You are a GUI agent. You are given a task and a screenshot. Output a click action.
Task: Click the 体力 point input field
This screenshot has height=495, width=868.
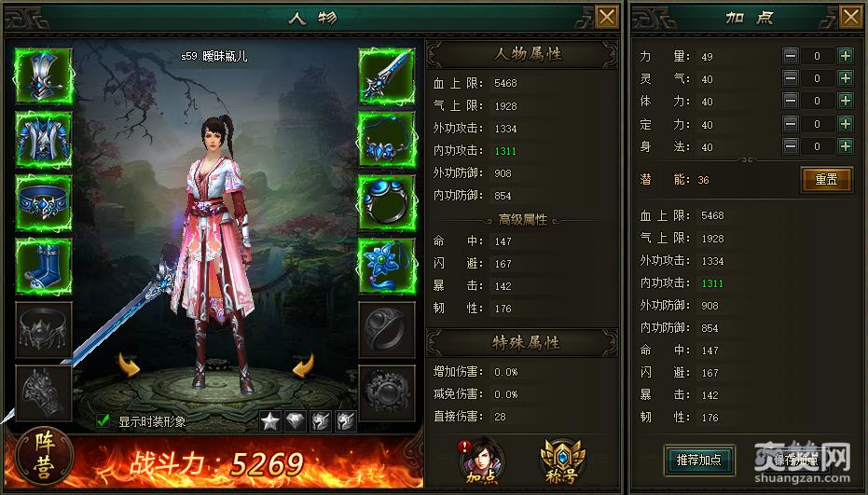pos(817,101)
